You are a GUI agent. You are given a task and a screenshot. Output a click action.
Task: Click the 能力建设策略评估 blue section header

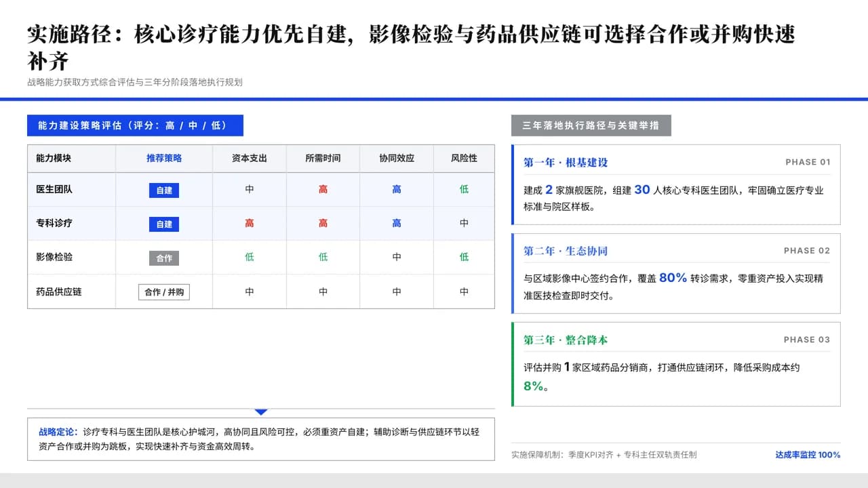click(135, 125)
